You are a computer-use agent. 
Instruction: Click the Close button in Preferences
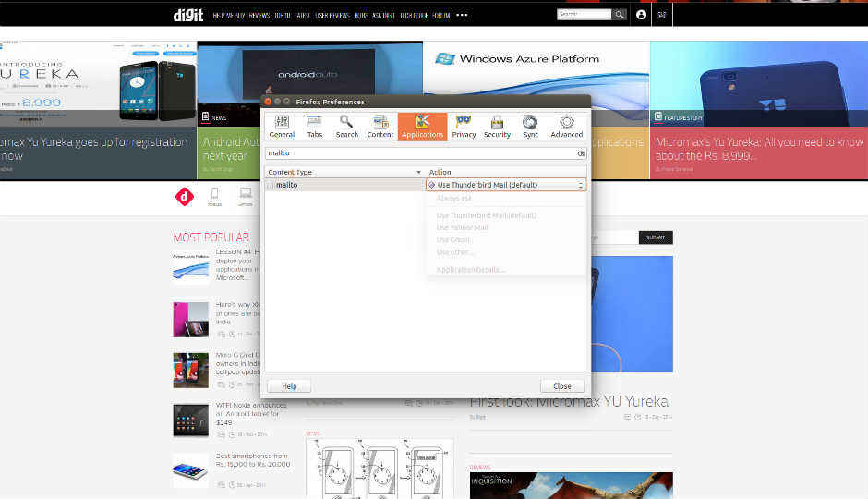561,386
